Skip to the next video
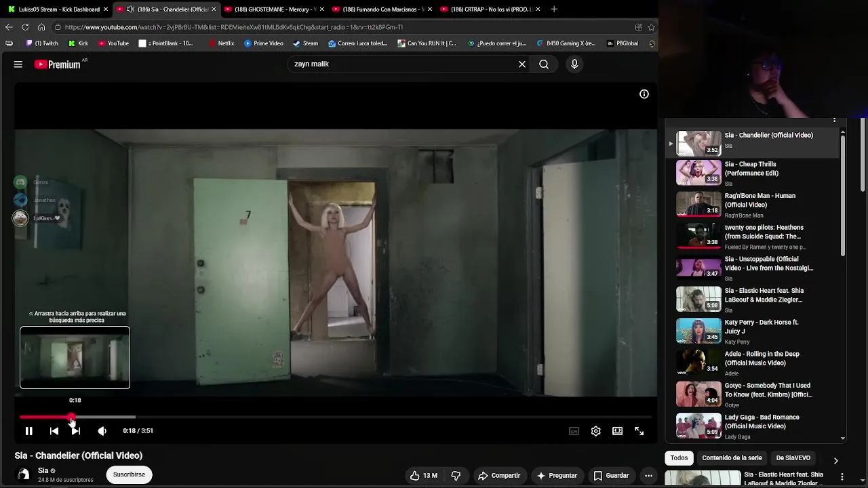 (76, 431)
